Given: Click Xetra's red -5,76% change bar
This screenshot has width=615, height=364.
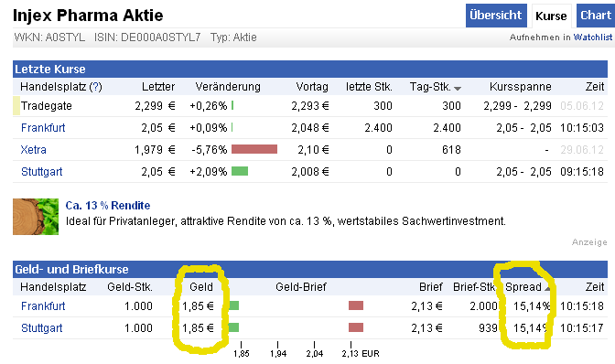Looking at the screenshot, I should point(254,149).
